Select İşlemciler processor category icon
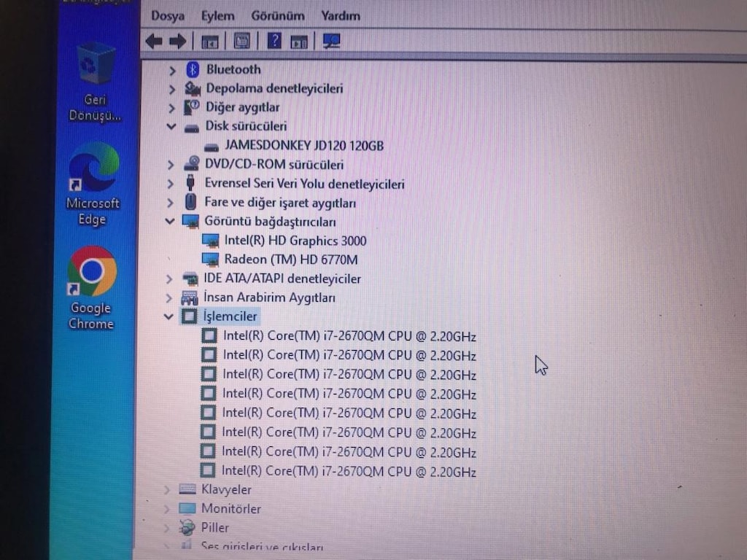 tap(189, 316)
